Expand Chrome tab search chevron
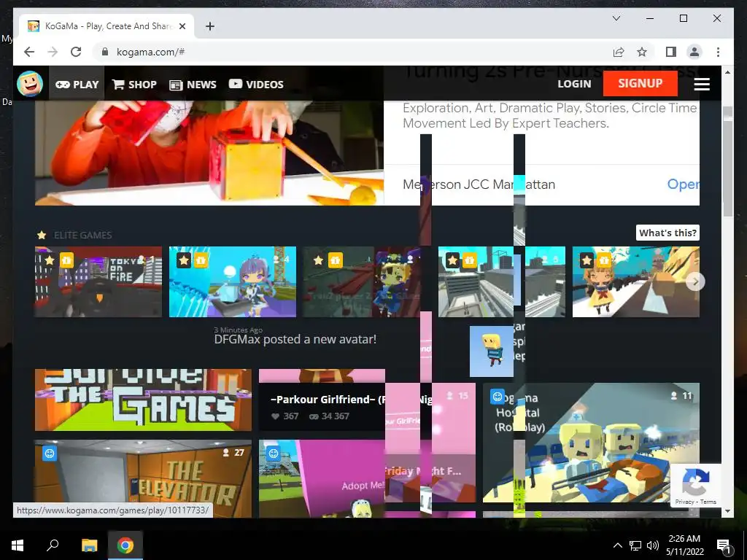 (616, 18)
